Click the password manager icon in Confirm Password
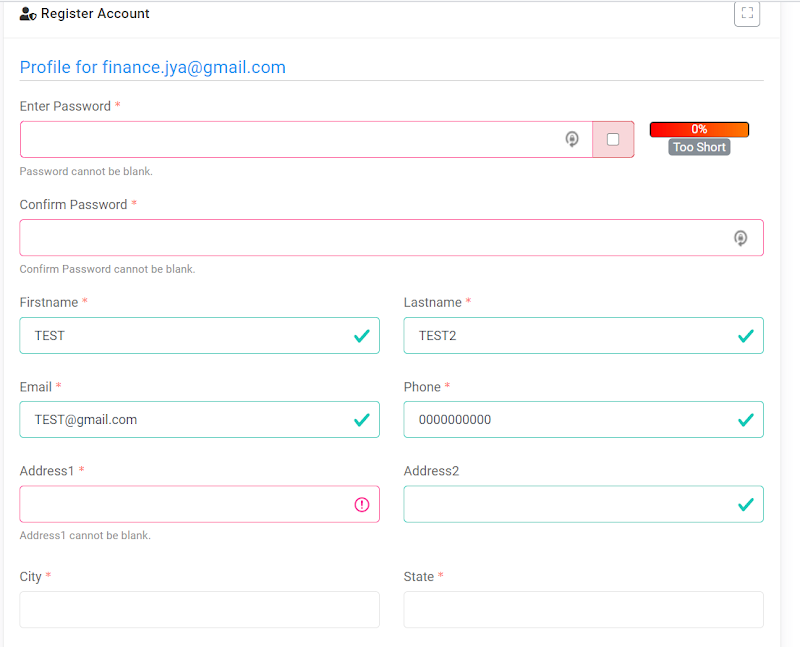This screenshot has width=800, height=647. point(740,238)
